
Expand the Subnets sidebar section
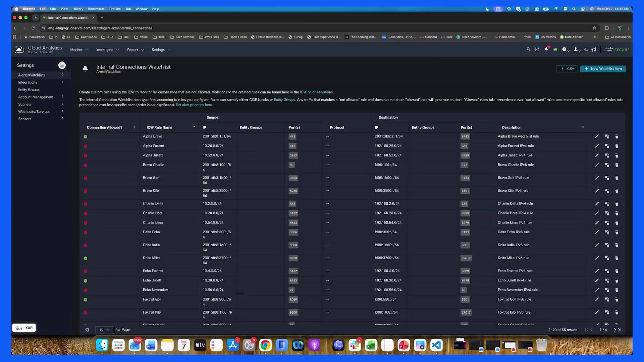pyautogui.click(x=41, y=104)
